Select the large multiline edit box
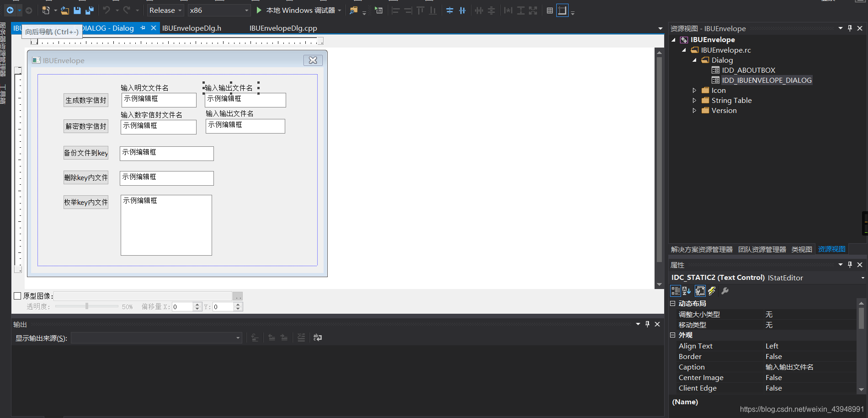868x418 pixels. coord(166,225)
